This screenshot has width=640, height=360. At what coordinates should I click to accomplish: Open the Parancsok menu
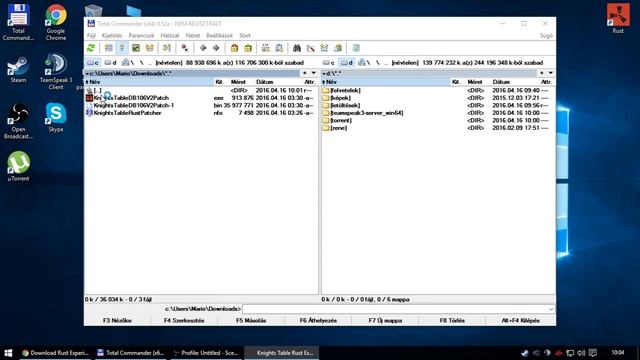(141, 36)
